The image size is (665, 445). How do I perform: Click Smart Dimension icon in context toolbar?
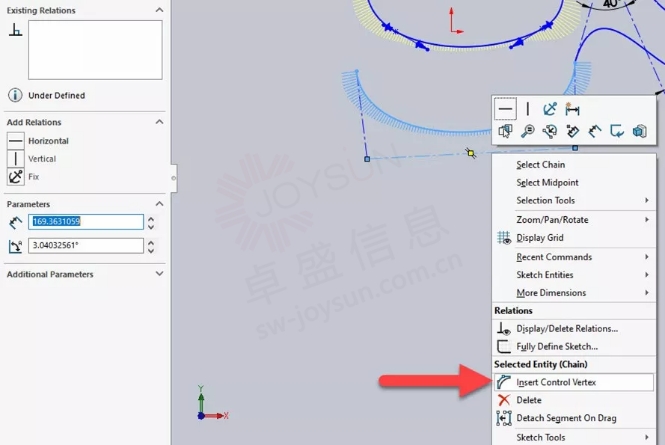[572, 109]
